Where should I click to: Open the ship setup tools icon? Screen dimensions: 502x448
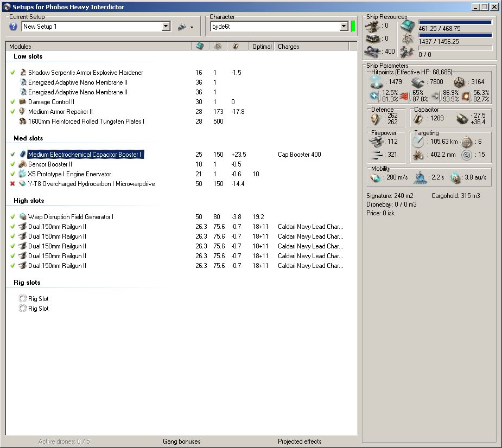(x=182, y=27)
